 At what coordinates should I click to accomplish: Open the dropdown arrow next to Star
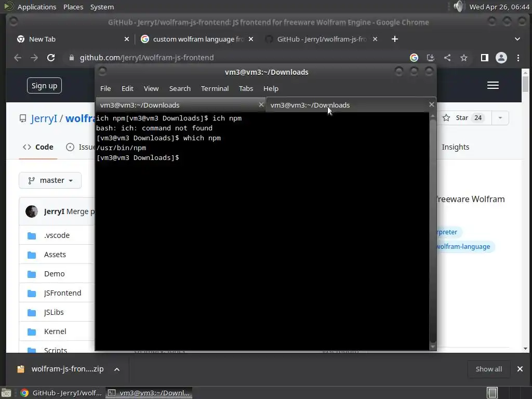[x=500, y=118]
